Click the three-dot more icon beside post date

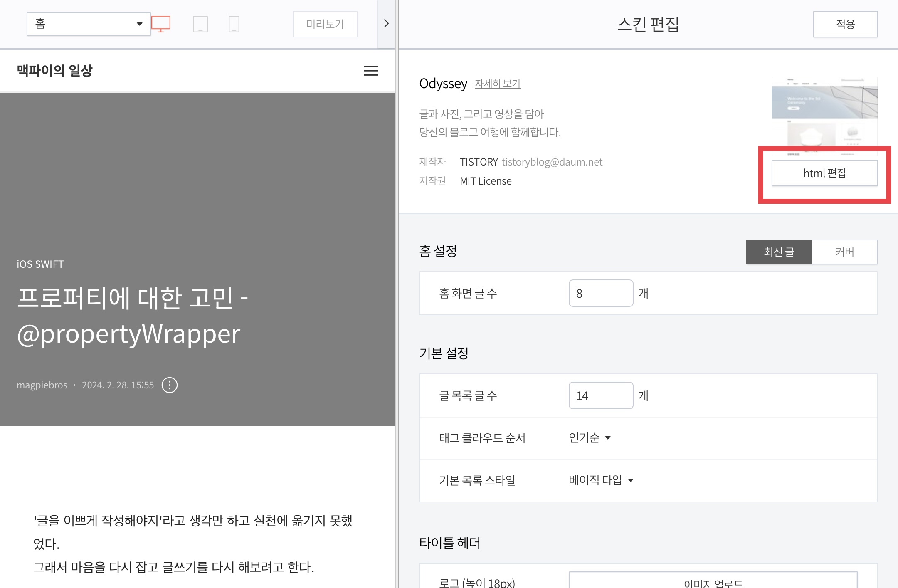pos(170,385)
